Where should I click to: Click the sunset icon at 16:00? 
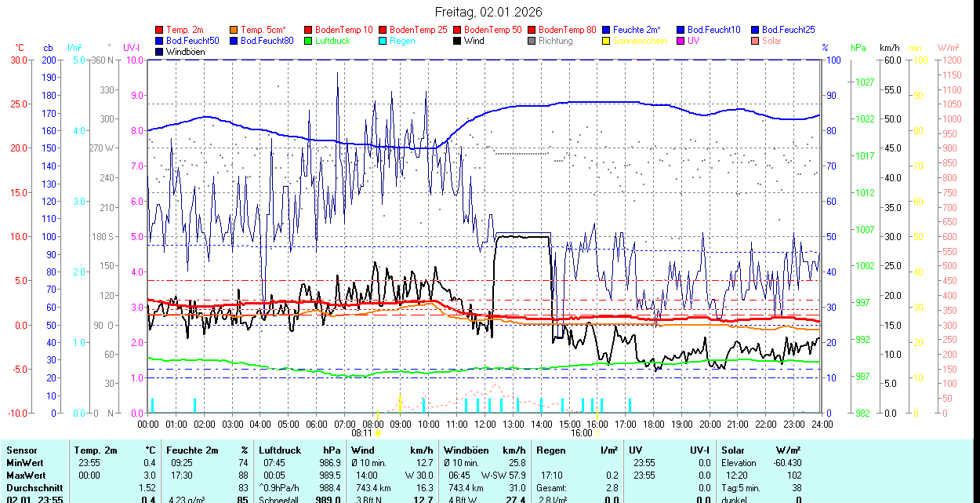point(597,432)
